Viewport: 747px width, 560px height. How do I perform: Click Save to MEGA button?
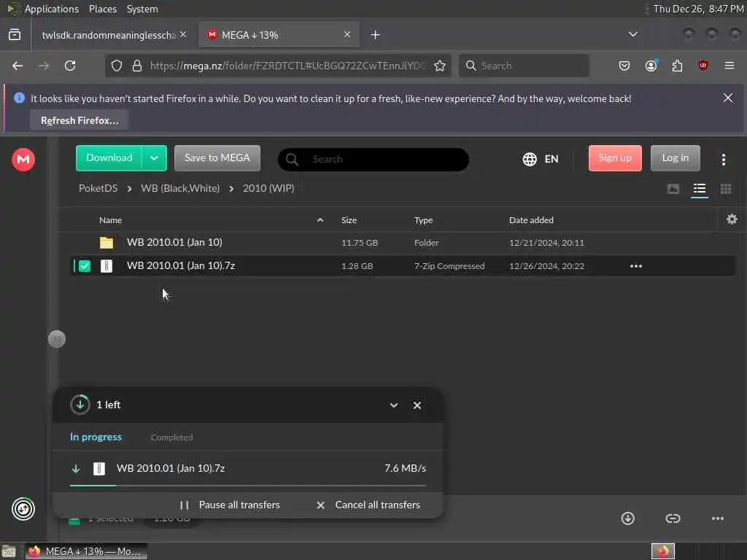pyautogui.click(x=217, y=158)
